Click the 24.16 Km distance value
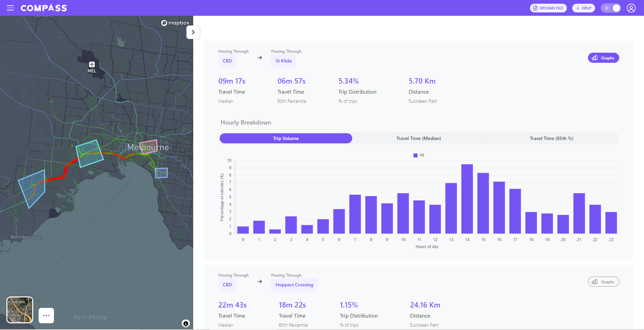 click(425, 305)
